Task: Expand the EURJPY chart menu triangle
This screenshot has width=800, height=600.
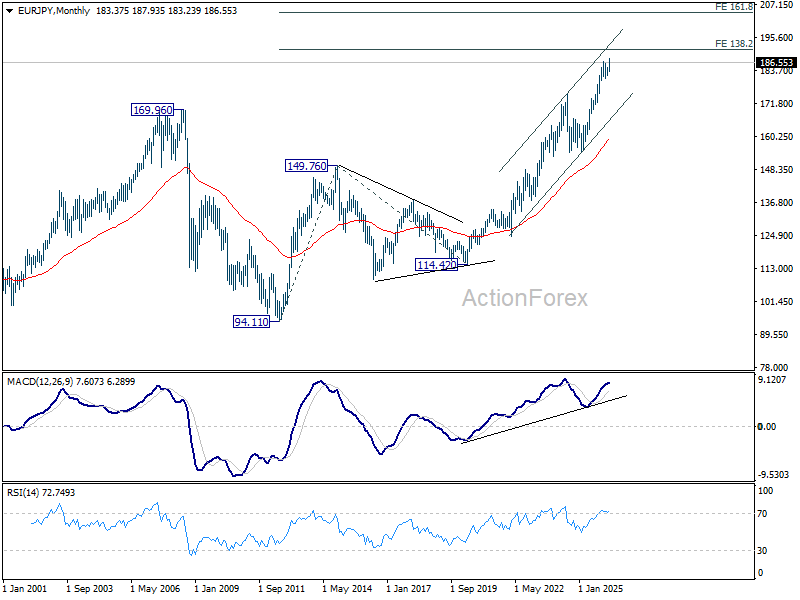Action: [9, 11]
